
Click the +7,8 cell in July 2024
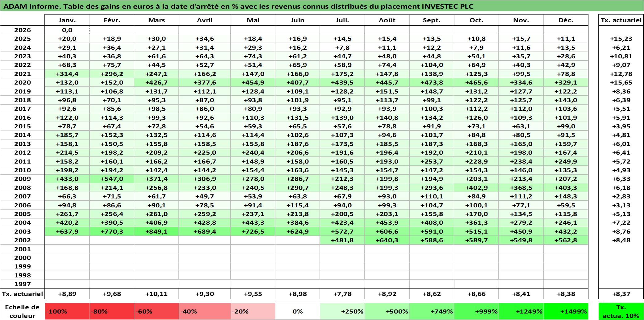tap(342, 48)
